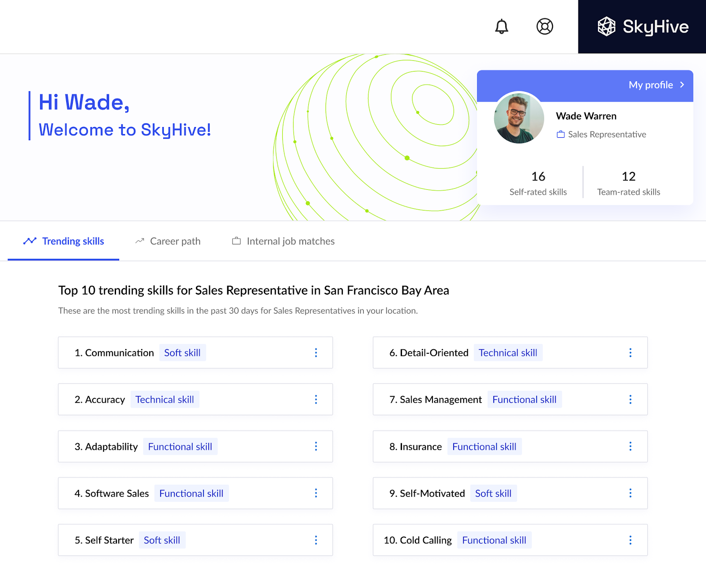Click the help lifebuoy icon
This screenshot has height=588, width=706.
click(x=545, y=26)
